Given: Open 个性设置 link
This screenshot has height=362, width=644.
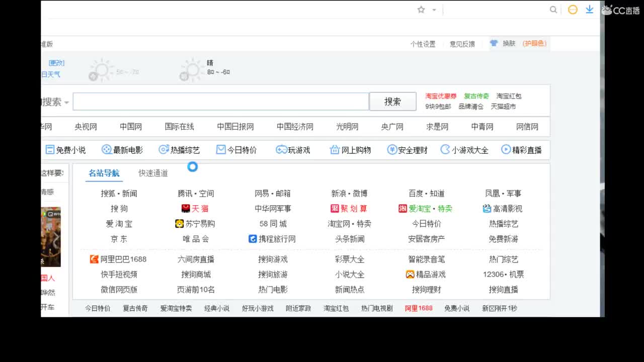Looking at the screenshot, I should coord(423,44).
